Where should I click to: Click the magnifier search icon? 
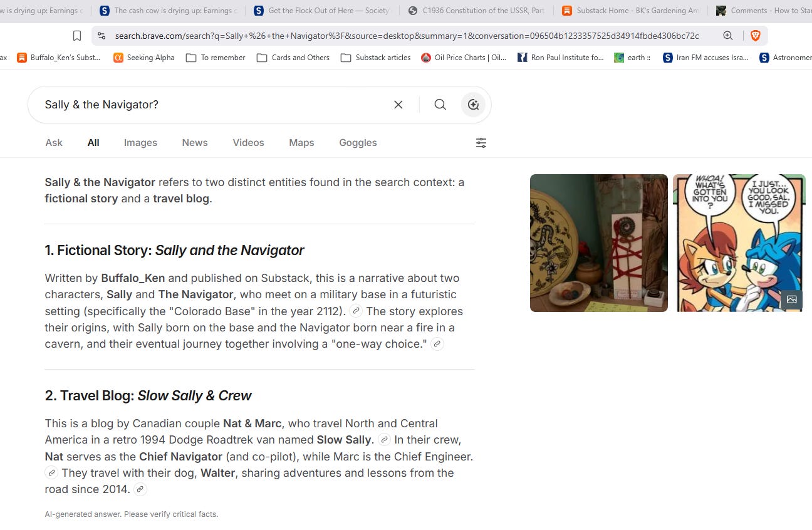pyautogui.click(x=440, y=105)
